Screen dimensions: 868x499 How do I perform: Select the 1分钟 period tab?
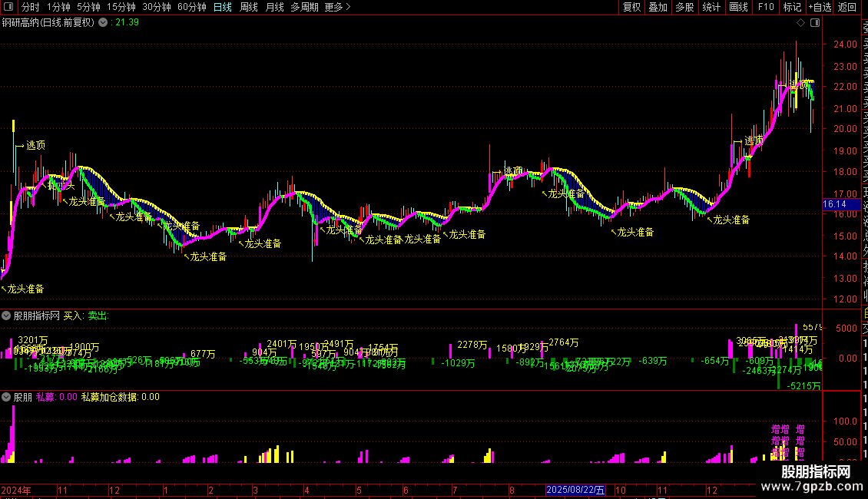coord(58,7)
